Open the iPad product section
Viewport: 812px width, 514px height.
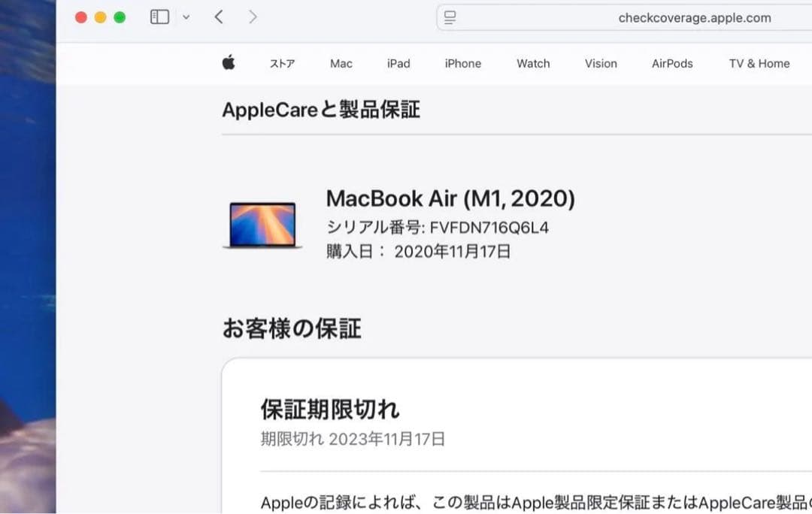click(398, 64)
